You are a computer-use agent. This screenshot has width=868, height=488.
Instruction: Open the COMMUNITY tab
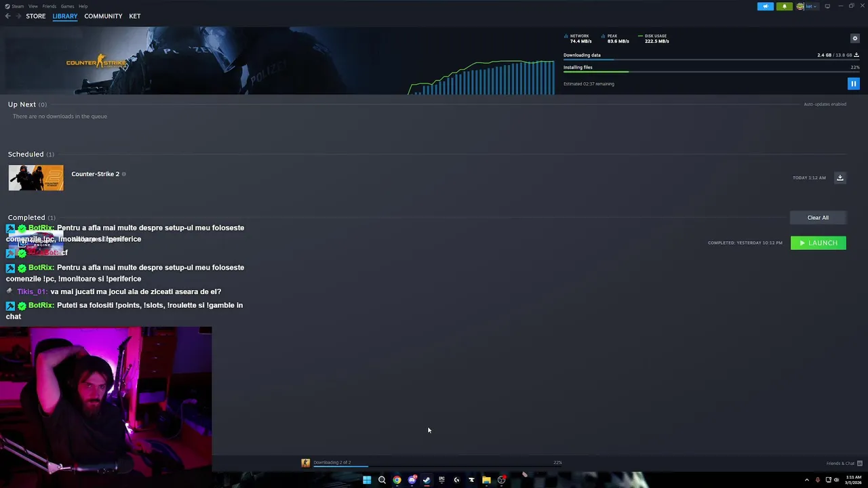click(103, 16)
